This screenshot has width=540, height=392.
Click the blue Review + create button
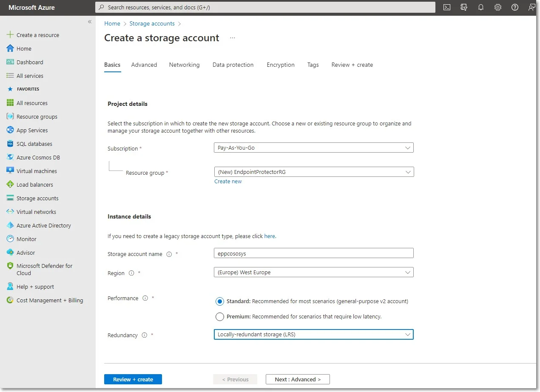click(133, 379)
